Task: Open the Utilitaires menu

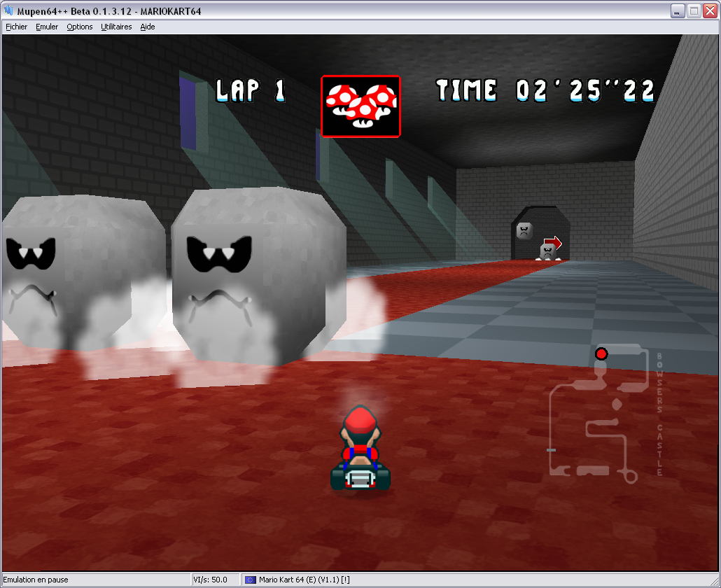Action: point(116,27)
